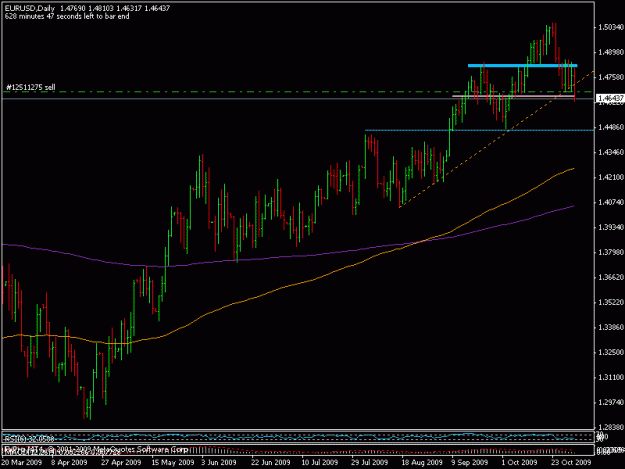Screen dimensions: 625x469
Task: Click the 1.40740 price axis label
Action: [x=611, y=202]
